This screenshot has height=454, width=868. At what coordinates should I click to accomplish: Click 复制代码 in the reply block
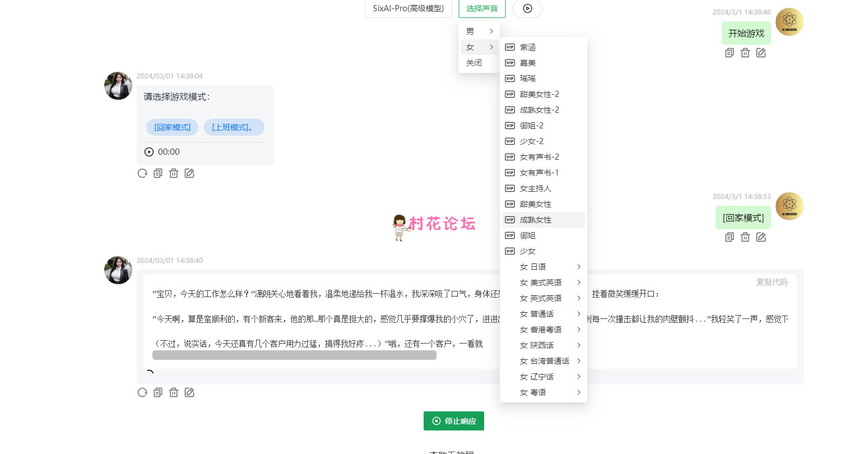(x=772, y=282)
